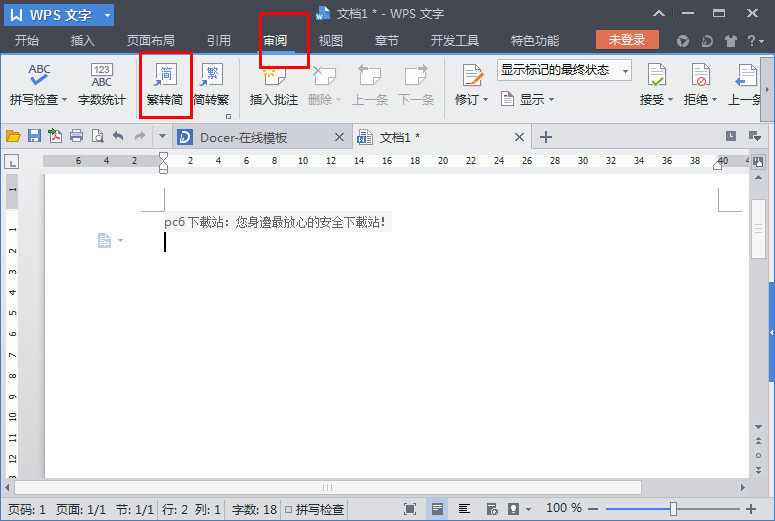
Task: Click the save icon in quick toolbar
Action: pos(34,137)
